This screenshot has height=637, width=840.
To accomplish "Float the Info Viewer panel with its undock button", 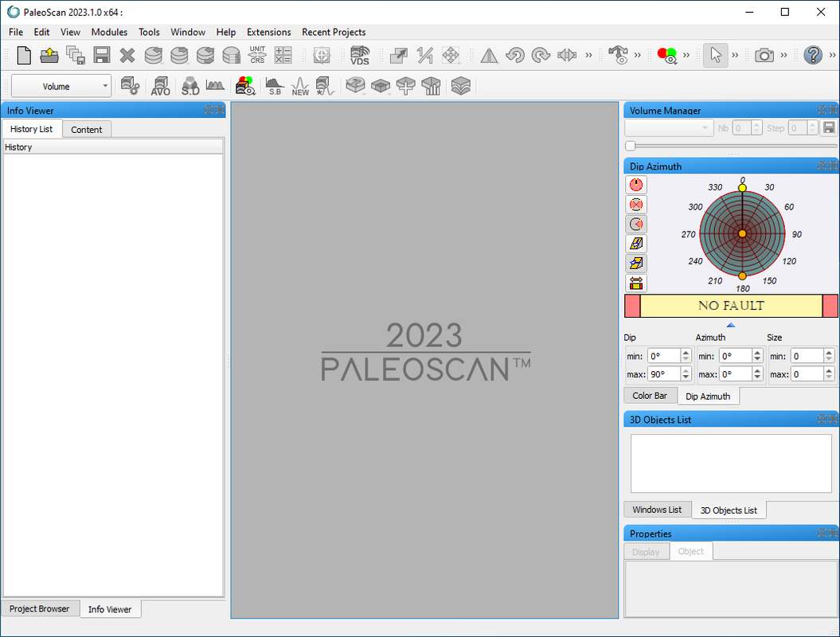I will (209, 110).
